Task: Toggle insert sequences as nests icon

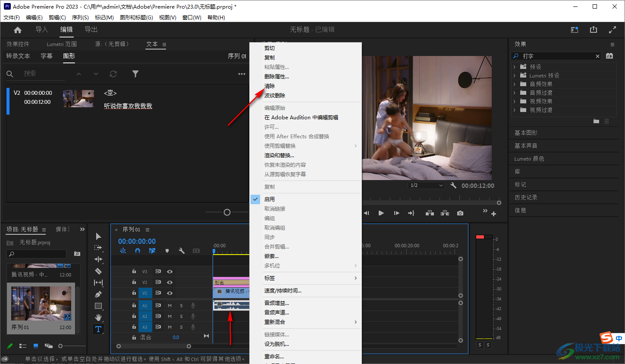Action: point(123,251)
